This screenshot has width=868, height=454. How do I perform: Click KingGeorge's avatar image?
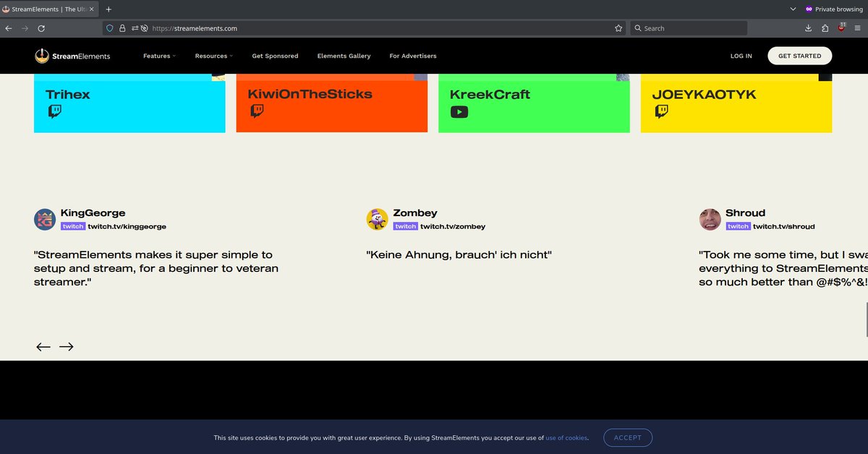pos(45,219)
